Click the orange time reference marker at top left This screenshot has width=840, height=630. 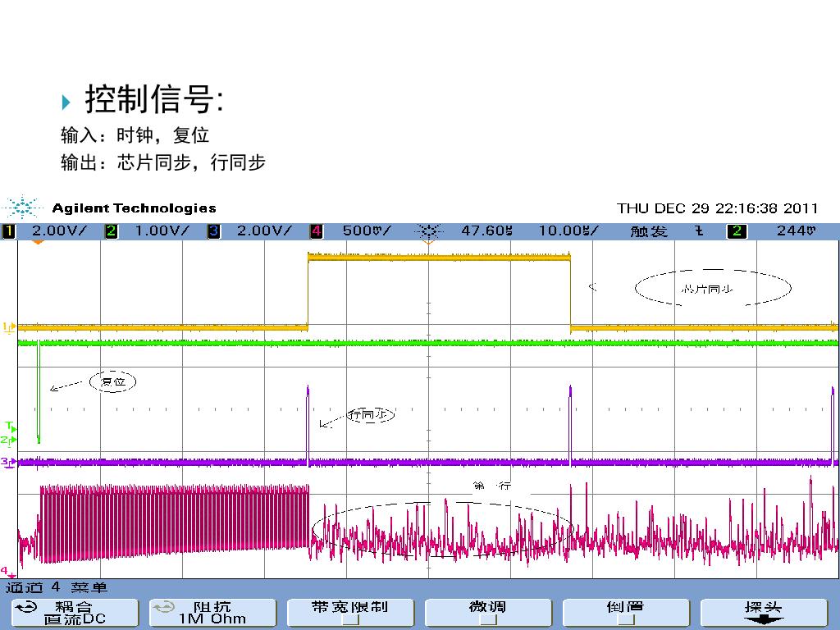coord(38,242)
